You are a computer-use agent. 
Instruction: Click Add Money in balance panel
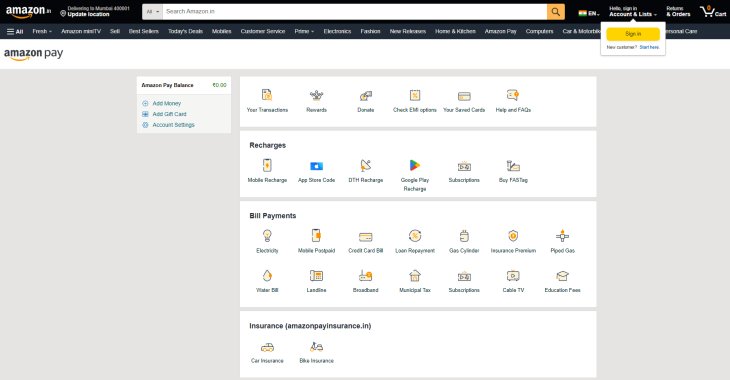point(166,103)
